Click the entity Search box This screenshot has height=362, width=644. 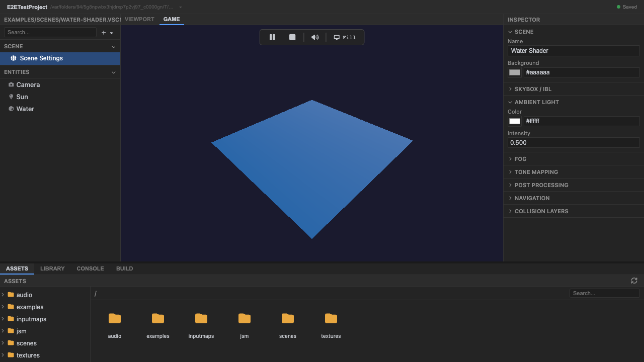pyautogui.click(x=50, y=32)
